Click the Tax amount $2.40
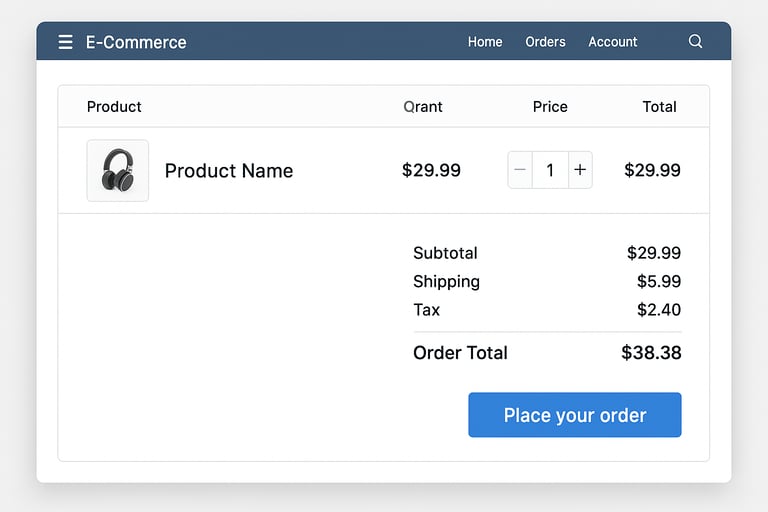The height and width of the screenshot is (512, 768). (x=659, y=310)
